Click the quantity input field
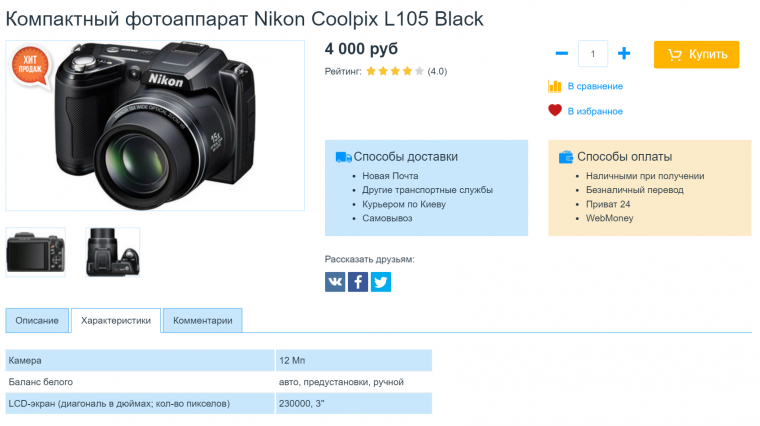760x426 pixels. click(x=593, y=54)
